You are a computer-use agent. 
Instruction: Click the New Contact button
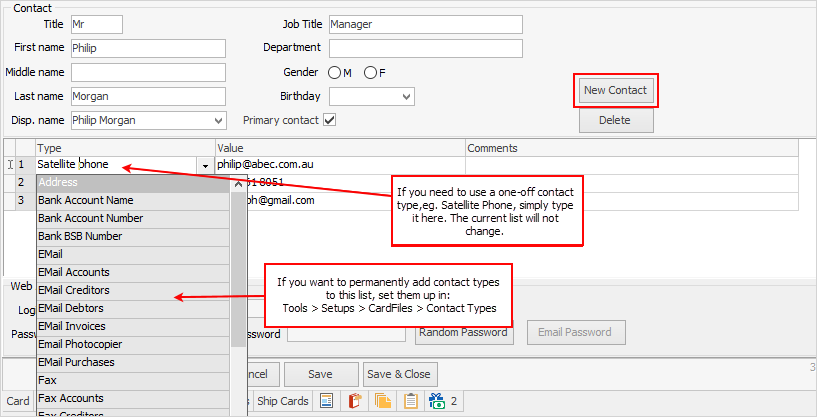tap(615, 91)
